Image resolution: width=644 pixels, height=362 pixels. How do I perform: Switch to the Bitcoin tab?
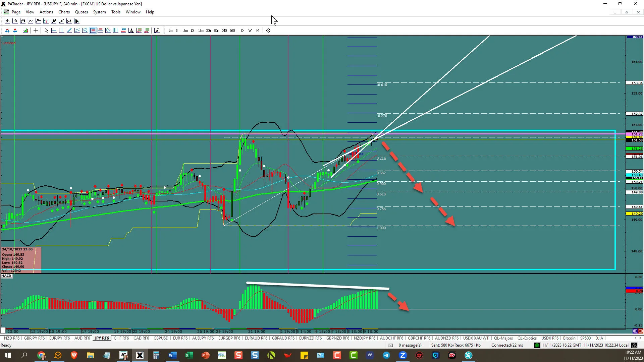569,338
